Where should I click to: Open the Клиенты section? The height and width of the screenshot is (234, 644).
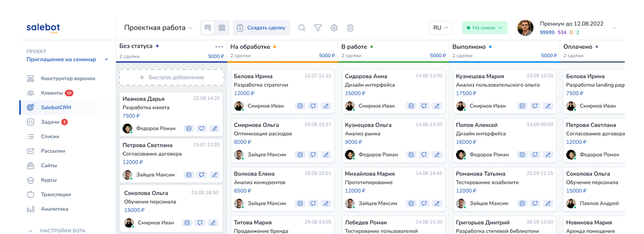tap(52, 93)
